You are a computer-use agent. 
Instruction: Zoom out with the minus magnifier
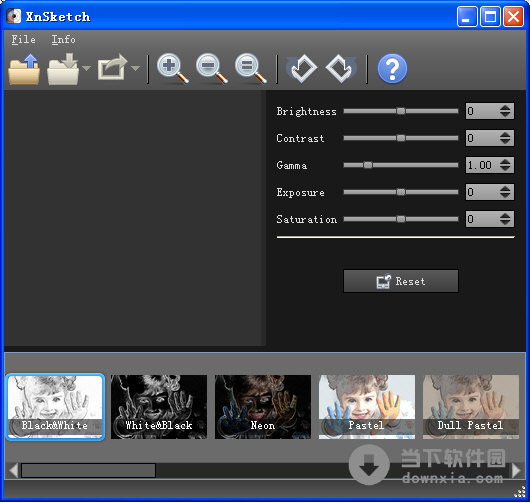212,68
